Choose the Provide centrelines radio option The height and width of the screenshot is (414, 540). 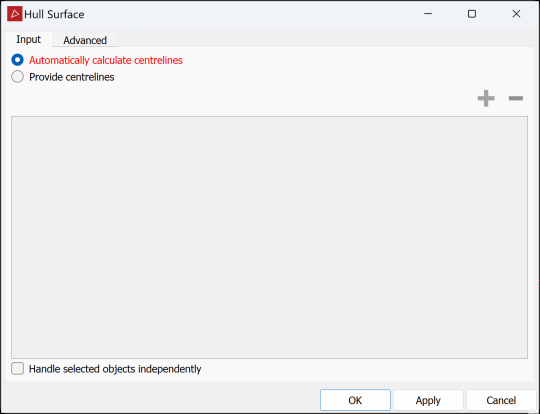[18, 76]
